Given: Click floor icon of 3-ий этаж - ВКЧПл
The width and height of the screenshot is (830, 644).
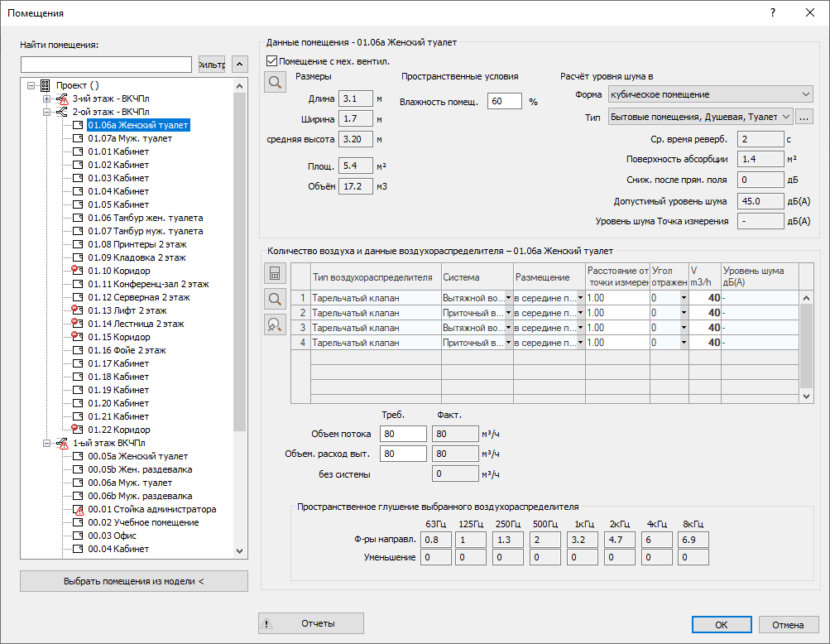Looking at the screenshot, I should coord(62,99).
